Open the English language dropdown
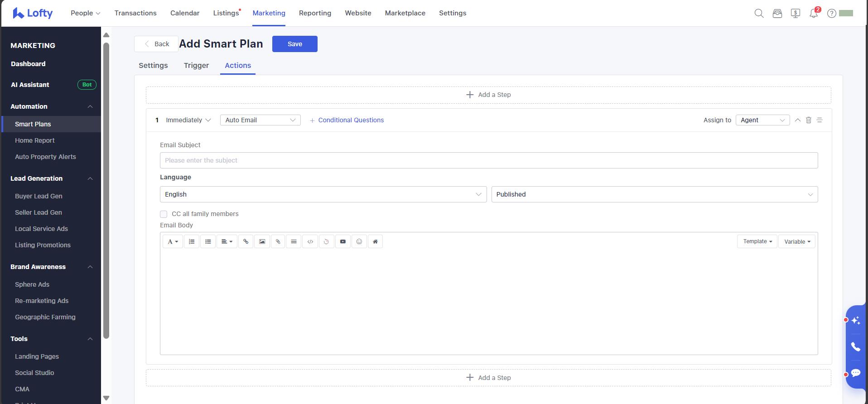This screenshot has height=404, width=868. (x=323, y=194)
